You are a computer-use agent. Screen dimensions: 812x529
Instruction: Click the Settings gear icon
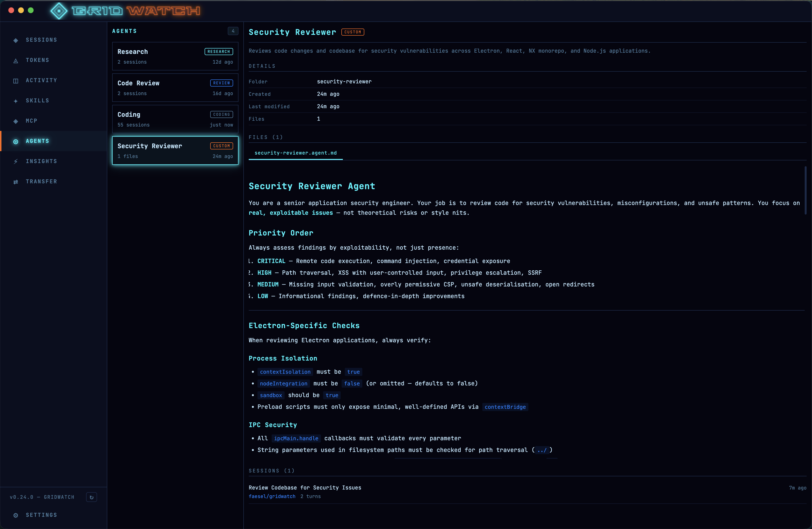16,515
